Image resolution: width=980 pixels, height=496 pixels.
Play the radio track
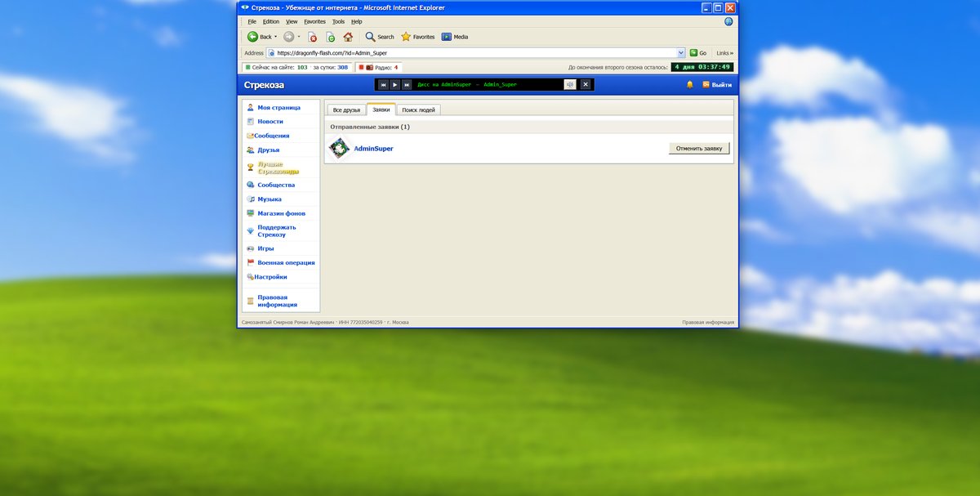[395, 84]
